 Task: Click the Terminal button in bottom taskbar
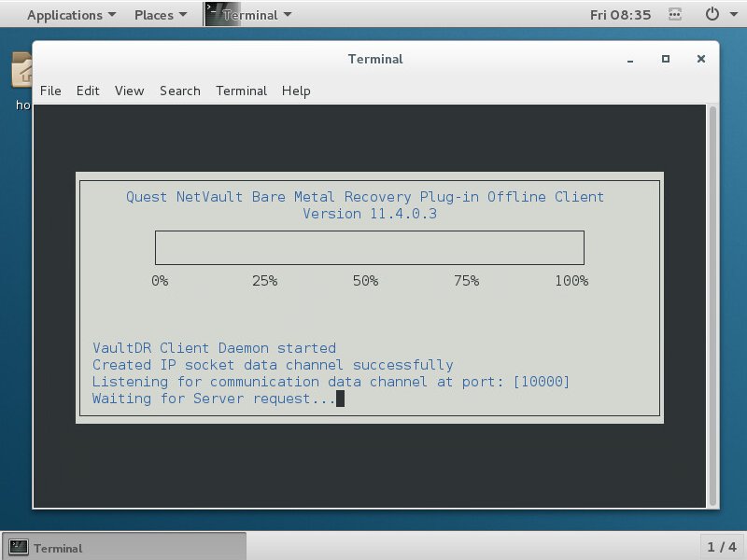(124, 547)
